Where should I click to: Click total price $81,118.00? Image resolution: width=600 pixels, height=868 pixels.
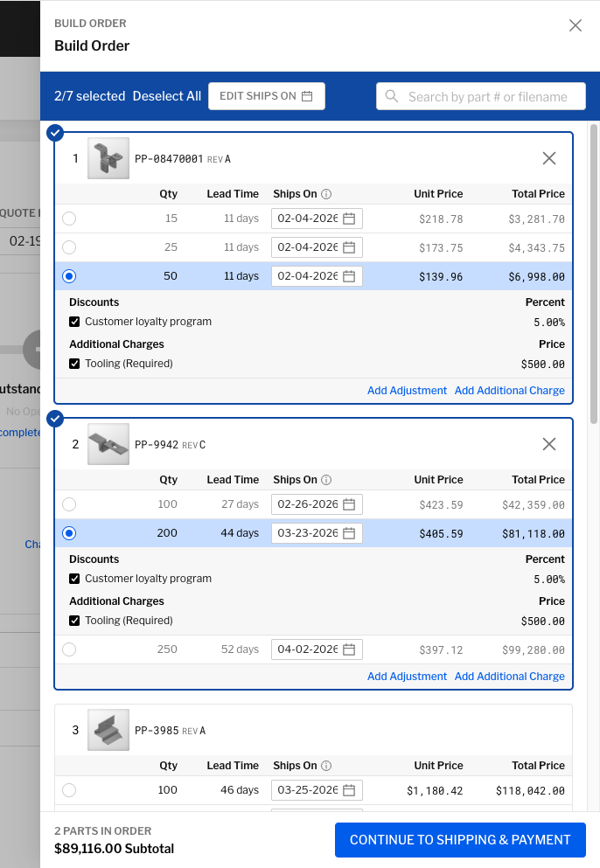point(534,533)
